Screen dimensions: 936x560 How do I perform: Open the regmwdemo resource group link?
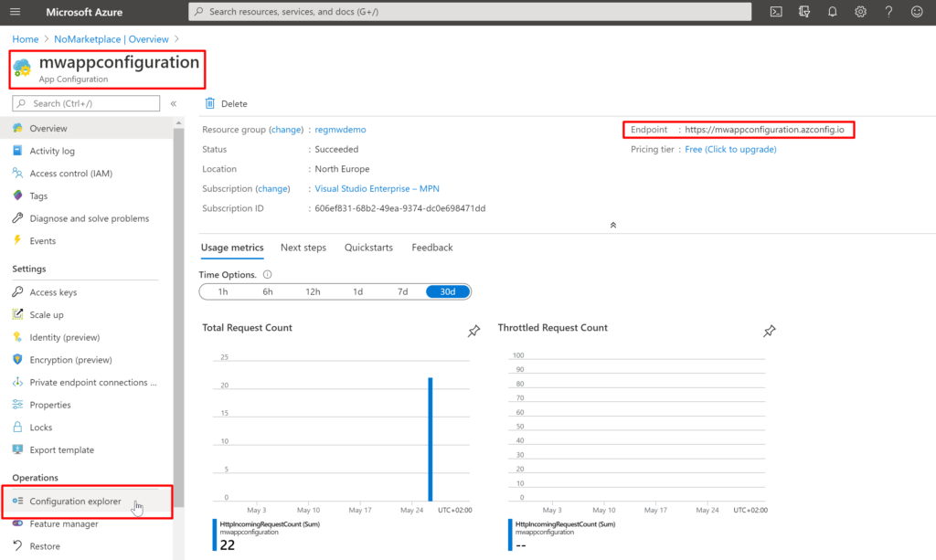[340, 130]
